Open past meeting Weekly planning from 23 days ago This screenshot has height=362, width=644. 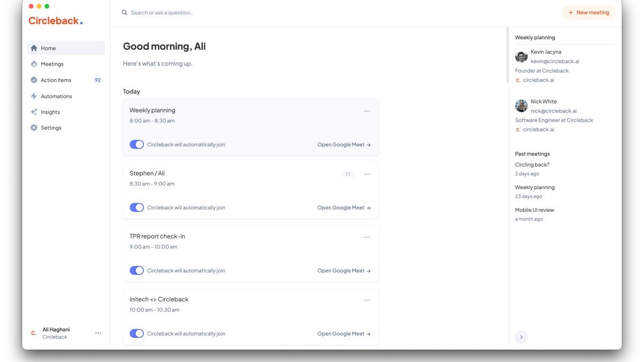pos(535,187)
